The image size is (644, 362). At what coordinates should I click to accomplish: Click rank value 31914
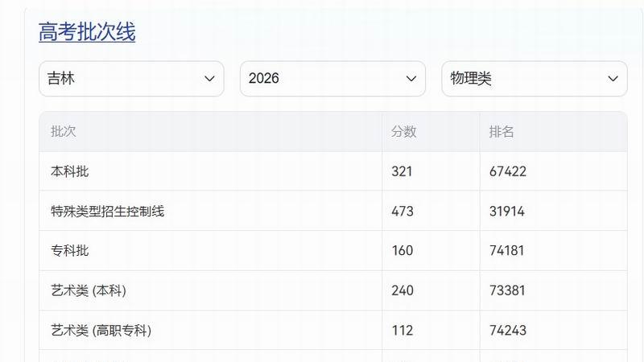(x=507, y=211)
